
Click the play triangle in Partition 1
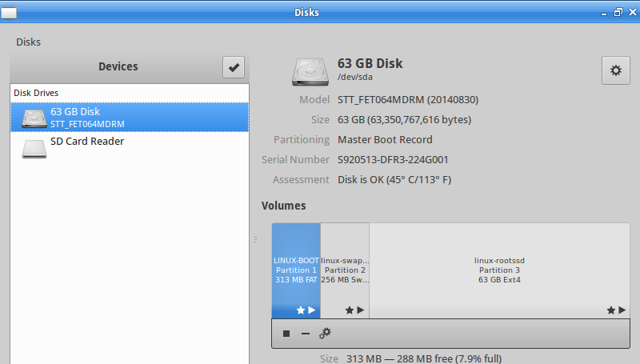pyautogui.click(x=312, y=310)
